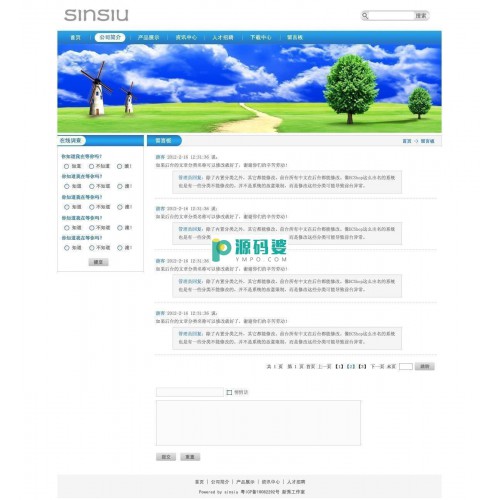This screenshot has height=500, width=500.
Task: Open 资讯中心 in the navigation bar
Action: tap(186, 37)
